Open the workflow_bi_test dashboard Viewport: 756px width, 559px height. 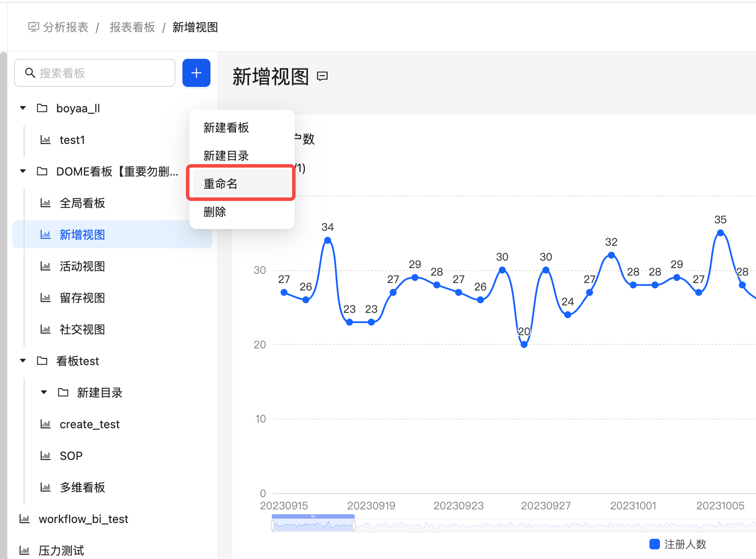click(x=83, y=519)
